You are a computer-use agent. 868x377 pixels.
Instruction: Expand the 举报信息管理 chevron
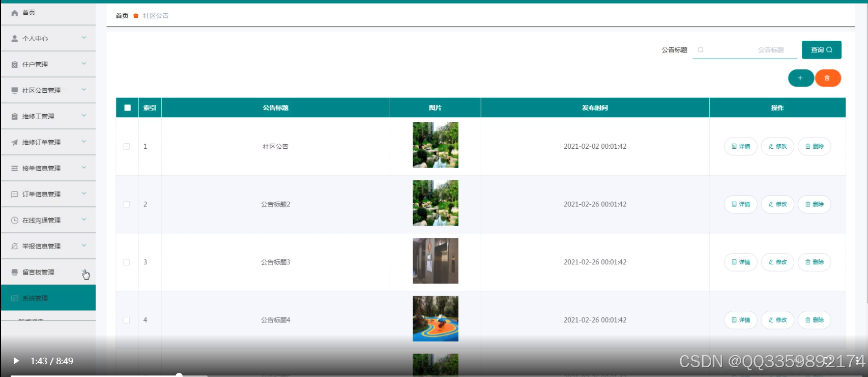point(84,246)
